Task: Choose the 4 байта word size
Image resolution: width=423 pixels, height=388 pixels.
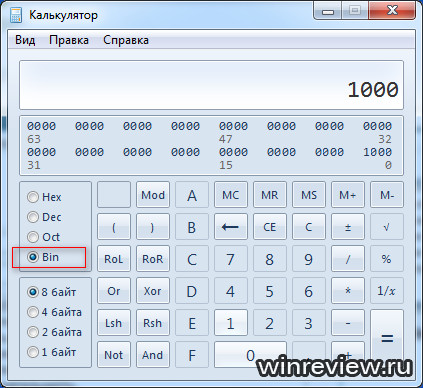Action: pyautogui.click(x=54, y=312)
